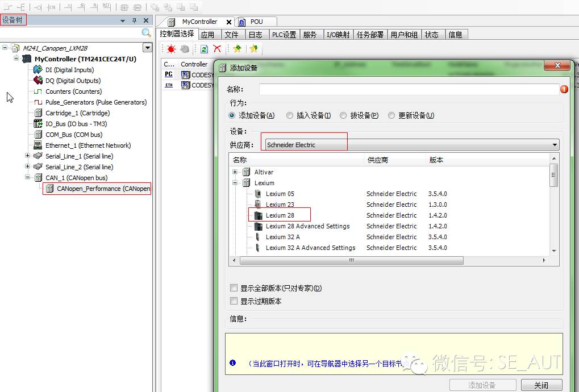Screen dimensions: 579x392
Task: Select the Ethernet_1 network icon
Action: pyautogui.click(x=38, y=145)
